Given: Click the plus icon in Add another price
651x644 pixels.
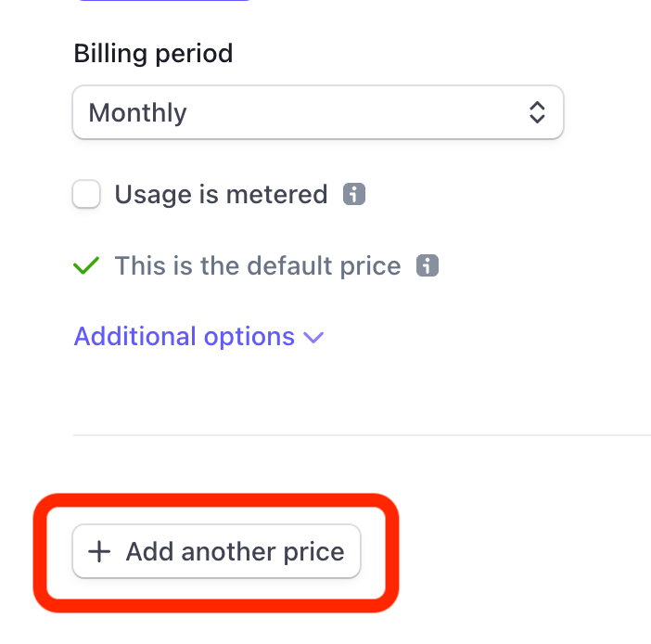Looking at the screenshot, I should click(x=99, y=552).
